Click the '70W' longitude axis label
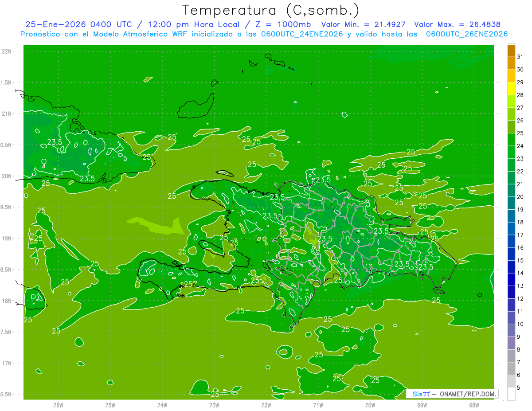 [370, 405]
